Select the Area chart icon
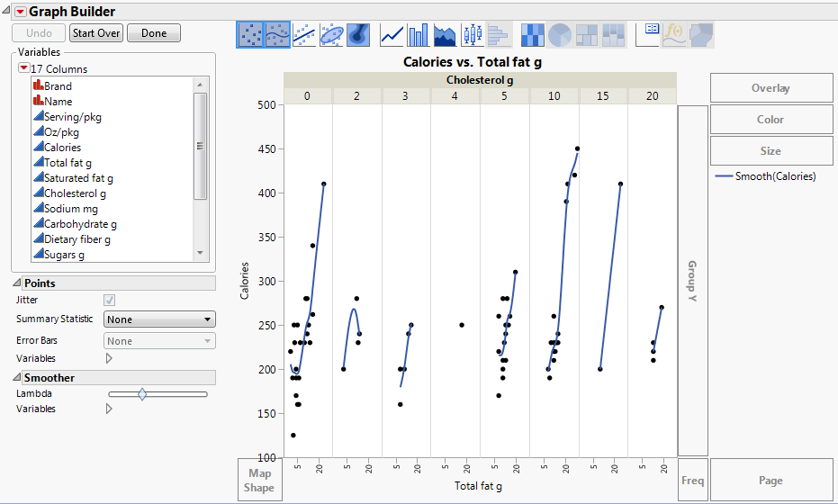The height and width of the screenshot is (504, 838). [446, 35]
